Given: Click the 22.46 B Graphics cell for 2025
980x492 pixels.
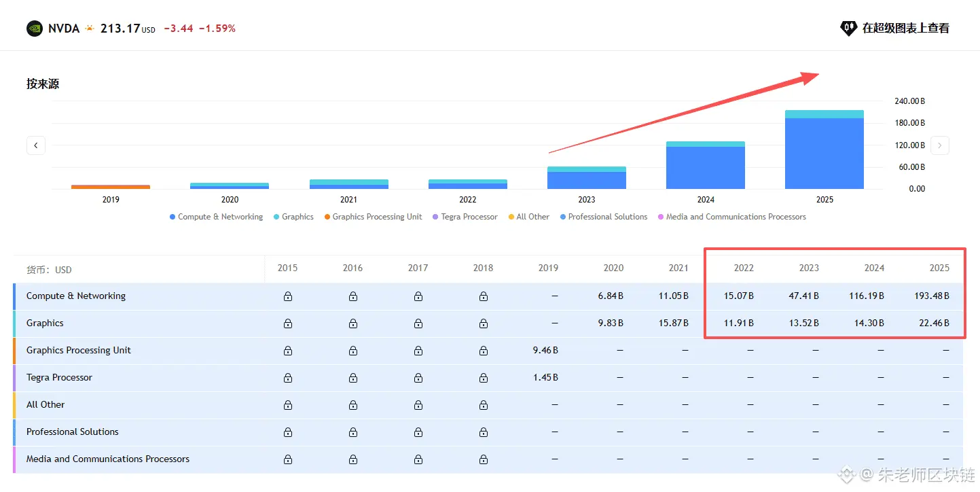Looking at the screenshot, I should click(x=934, y=323).
